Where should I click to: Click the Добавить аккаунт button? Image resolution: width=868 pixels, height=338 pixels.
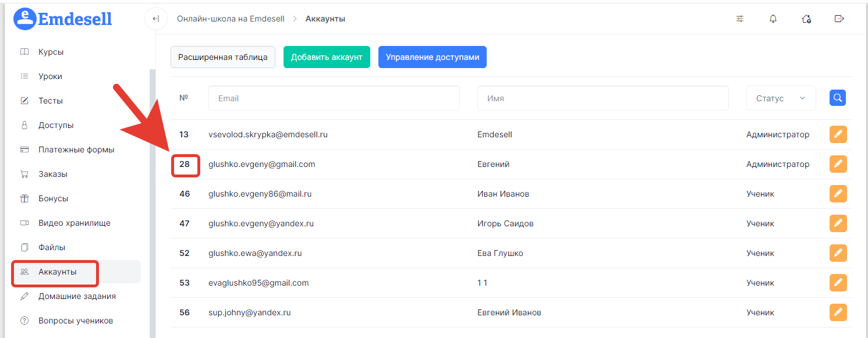tap(327, 57)
